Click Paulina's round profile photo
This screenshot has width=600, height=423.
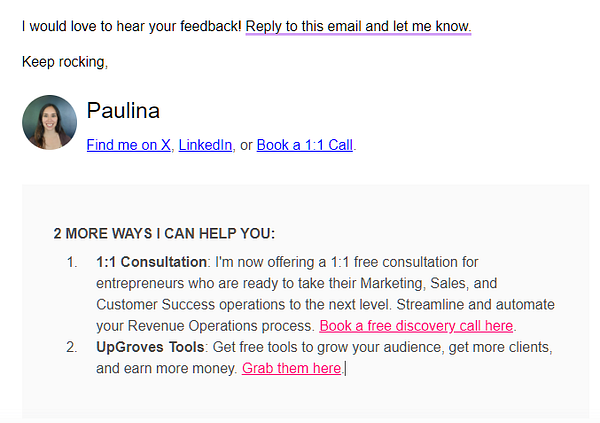click(x=49, y=123)
